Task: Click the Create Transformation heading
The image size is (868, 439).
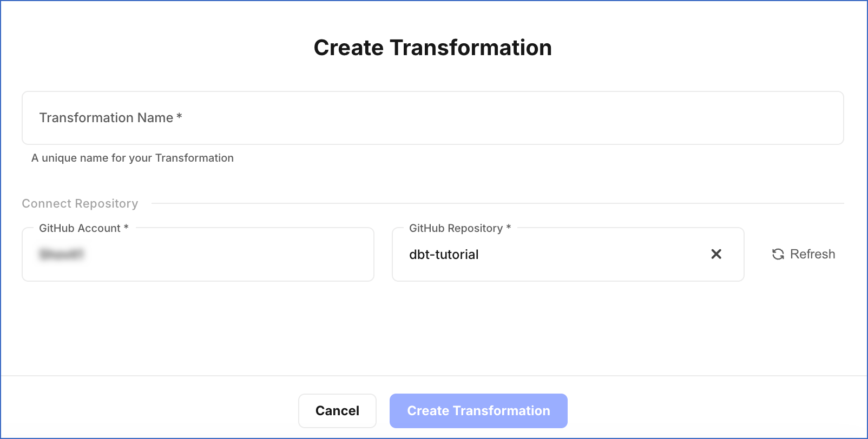Action: pyautogui.click(x=433, y=48)
